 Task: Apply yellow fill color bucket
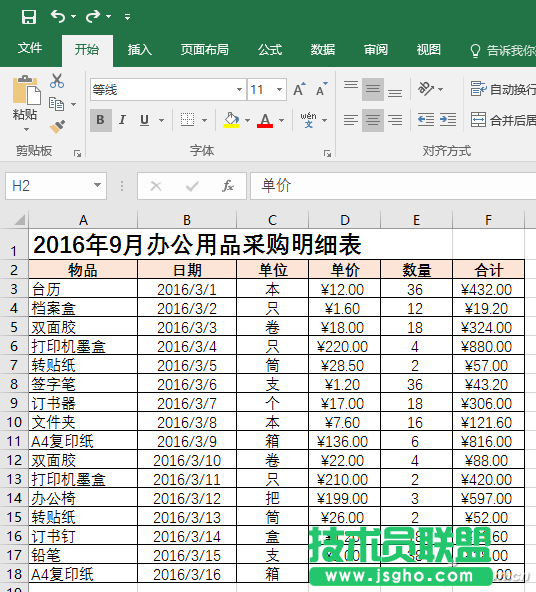point(231,120)
